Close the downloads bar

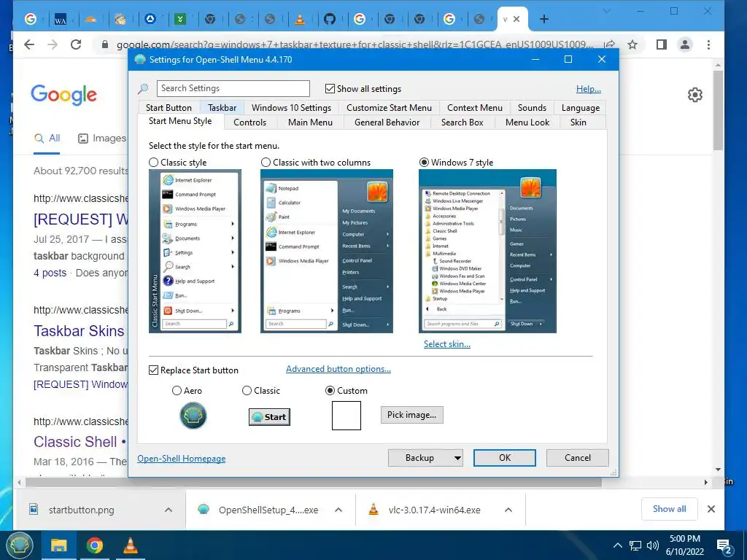pyautogui.click(x=711, y=509)
